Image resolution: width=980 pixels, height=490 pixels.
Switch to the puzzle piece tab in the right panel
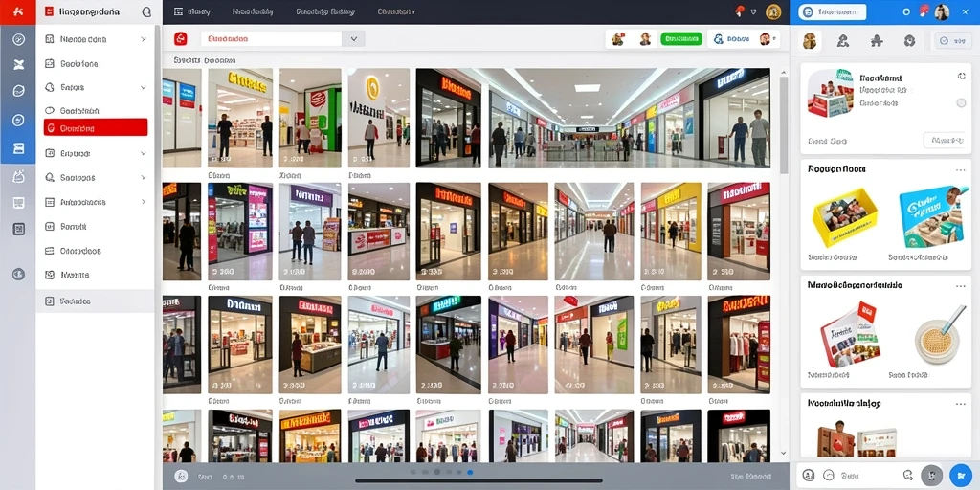pyautogui.click(x=877, y=41)
